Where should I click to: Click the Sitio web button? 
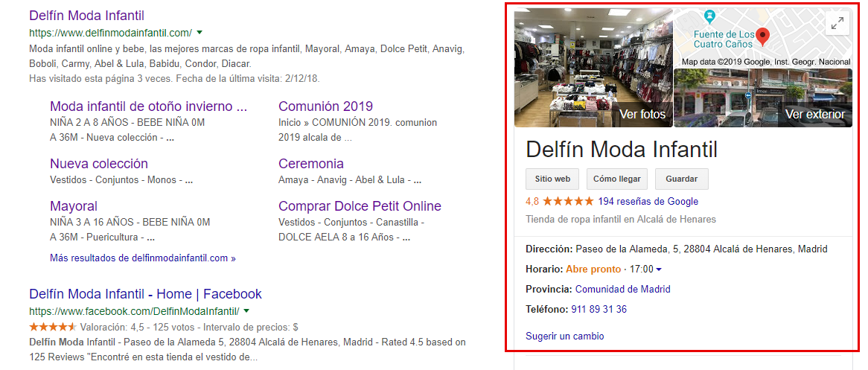point(552,179)
